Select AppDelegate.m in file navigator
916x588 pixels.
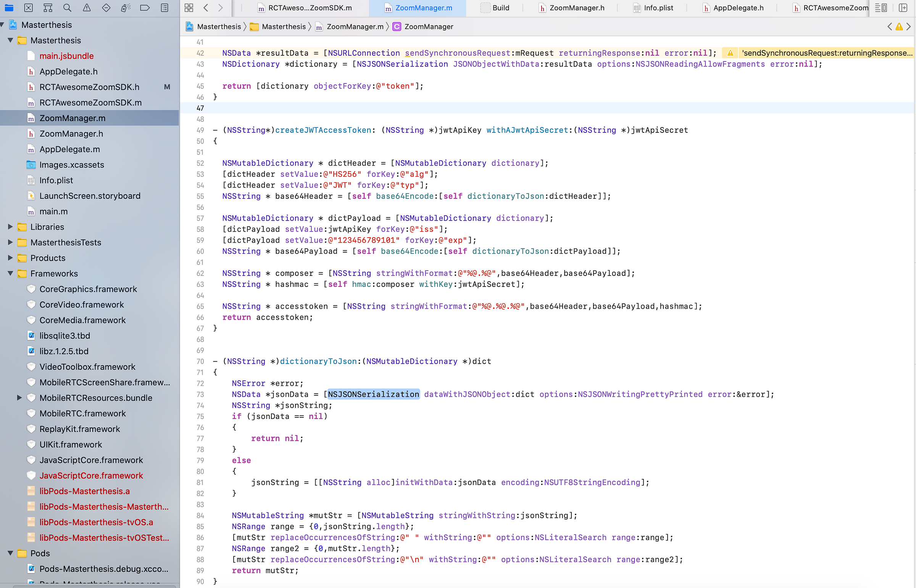pos(69,149)
